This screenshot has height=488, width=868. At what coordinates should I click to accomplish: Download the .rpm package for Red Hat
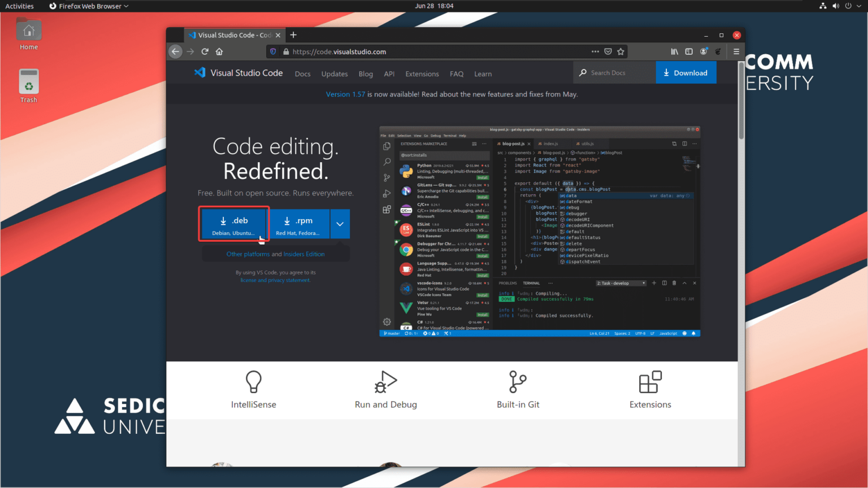[x=299, y=224]
